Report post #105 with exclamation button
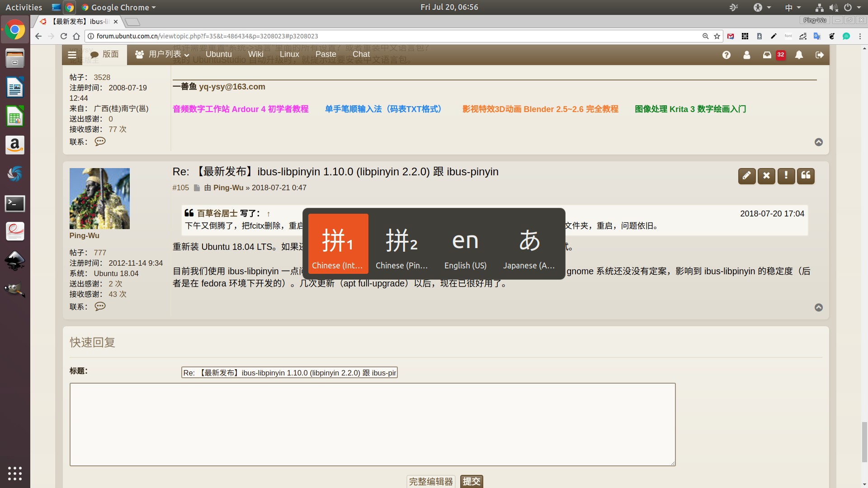The width and height of the screenshot is (868, 488). [x=786, y=176]
